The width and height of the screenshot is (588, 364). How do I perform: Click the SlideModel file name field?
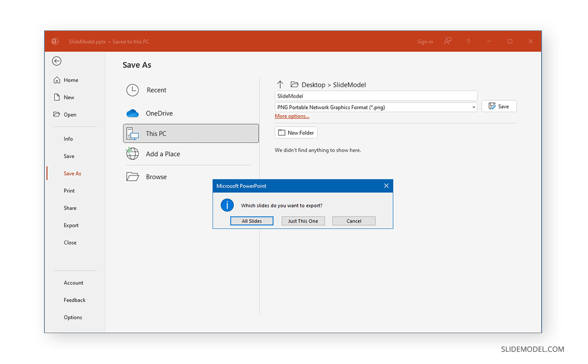coord(376,96)
